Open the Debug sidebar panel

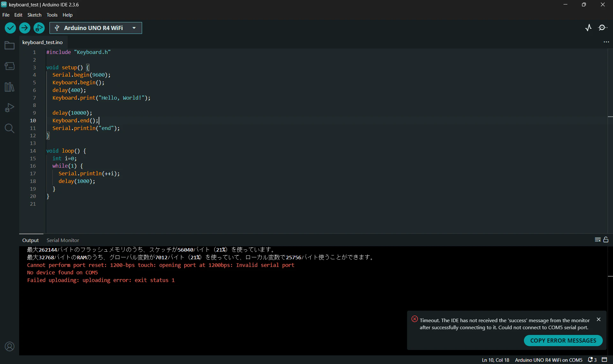(x=10, y=108)
